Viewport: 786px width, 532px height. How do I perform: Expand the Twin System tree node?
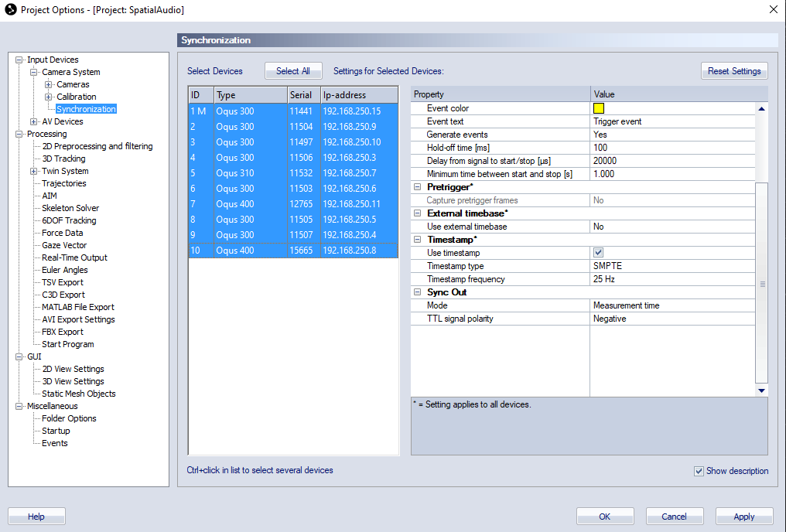[33, 171]
